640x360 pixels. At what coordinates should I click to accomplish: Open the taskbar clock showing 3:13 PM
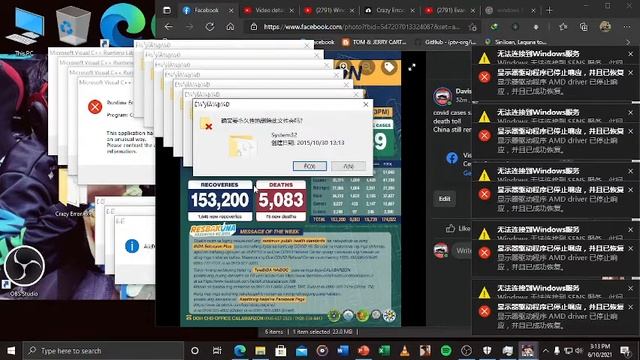click(x=600, y=351)
